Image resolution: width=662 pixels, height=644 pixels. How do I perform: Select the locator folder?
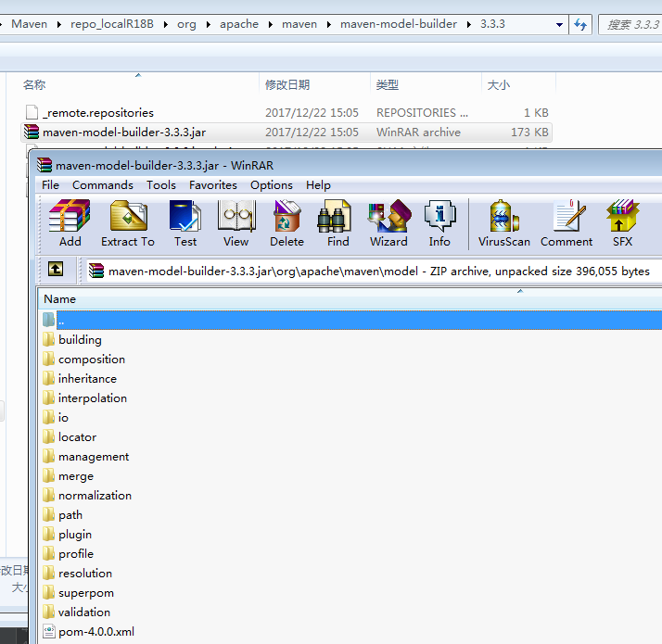coord(77,436)
